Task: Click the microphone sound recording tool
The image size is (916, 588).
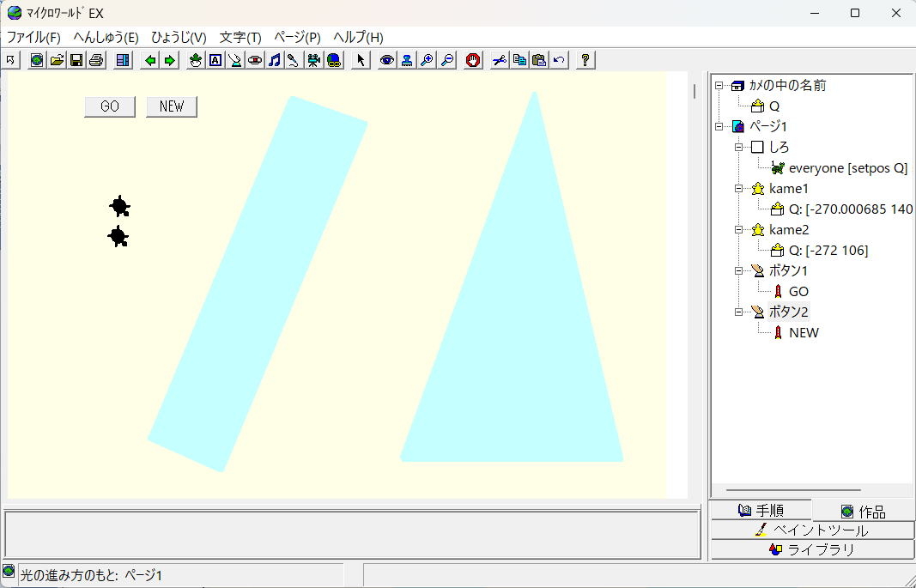Action: point(294,59)
